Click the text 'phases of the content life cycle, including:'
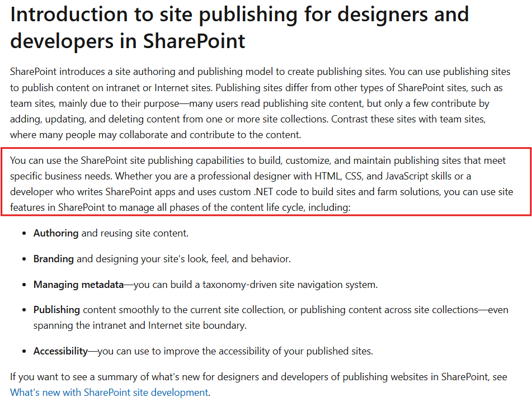Screen dimensions: 532x402 point(260,207)
